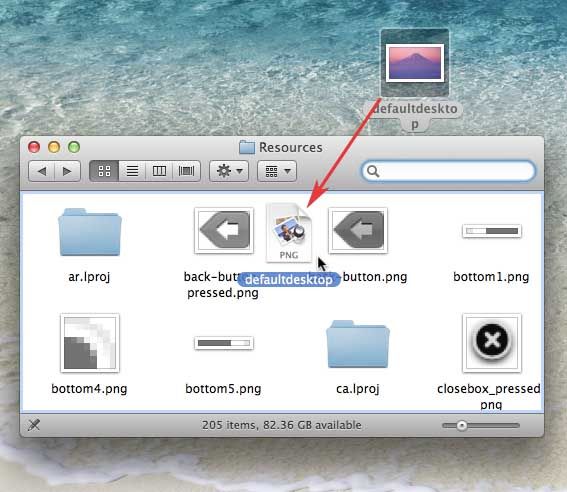Go forward to next folder
The width and height of the screenshot is (567, 492).
(67, 171)
